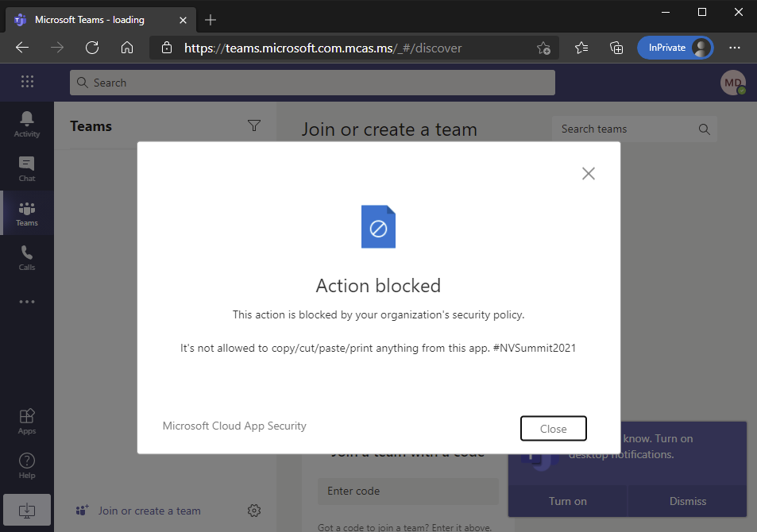The image size is (757, 532).
Task: Go back in the browser
Action: (22, 48)
